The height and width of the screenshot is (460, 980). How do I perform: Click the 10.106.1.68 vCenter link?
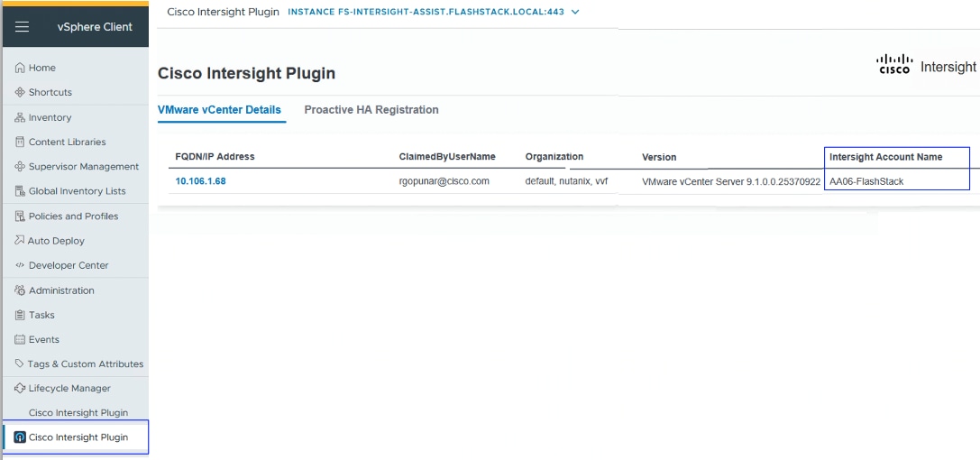pyautogui.click(x=201, y=181)
